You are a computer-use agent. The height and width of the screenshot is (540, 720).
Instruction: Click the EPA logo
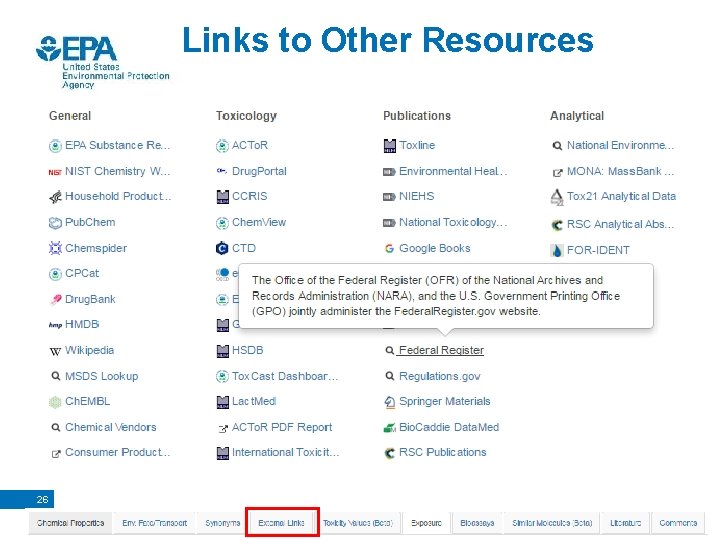(102, 62)
